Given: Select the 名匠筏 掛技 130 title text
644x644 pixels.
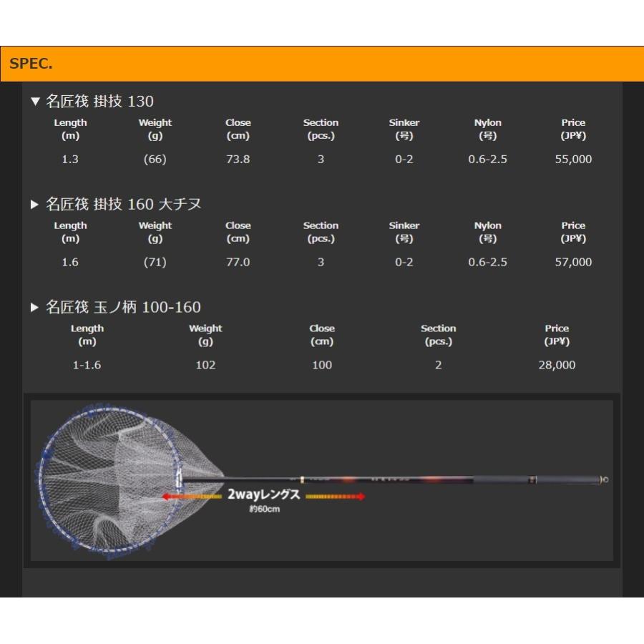Looking at the screenshot, I should click(99, 102).
